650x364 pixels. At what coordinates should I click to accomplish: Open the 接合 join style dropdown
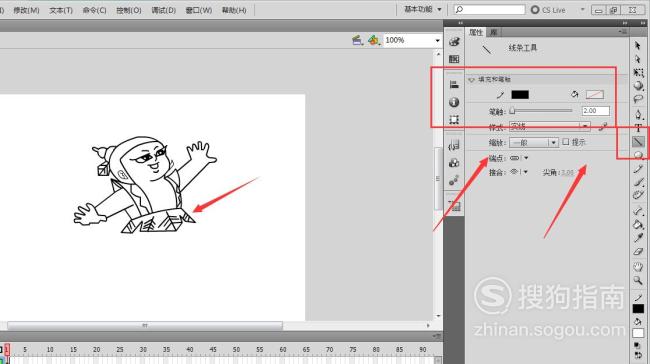tap(519, 172)
